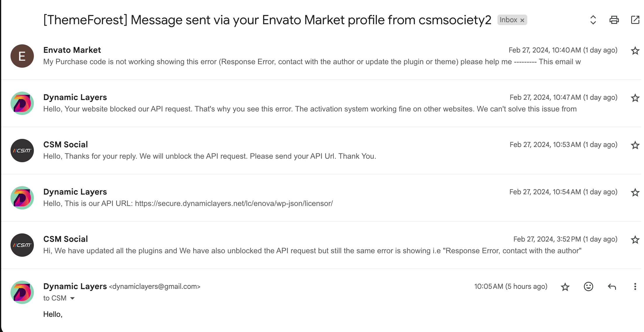
Task: Expand the CSM Social 10:53 AM message
Action: tap(321, 151)
